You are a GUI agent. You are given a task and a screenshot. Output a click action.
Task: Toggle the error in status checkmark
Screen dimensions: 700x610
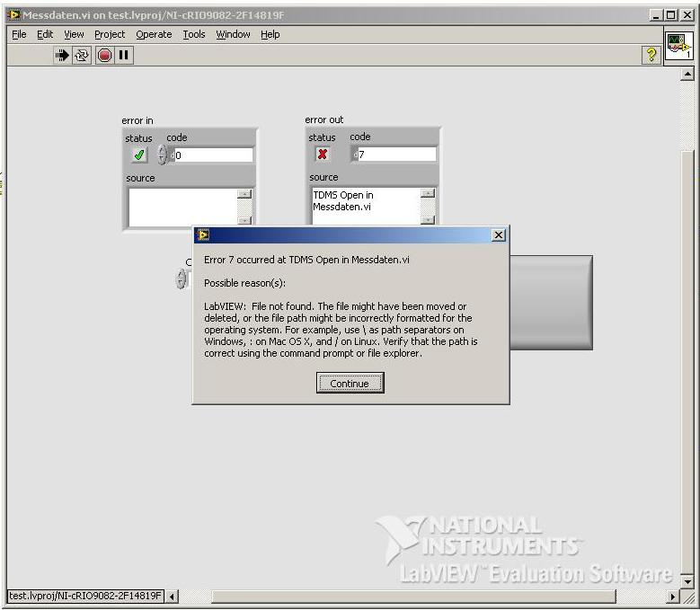(139, 155)
